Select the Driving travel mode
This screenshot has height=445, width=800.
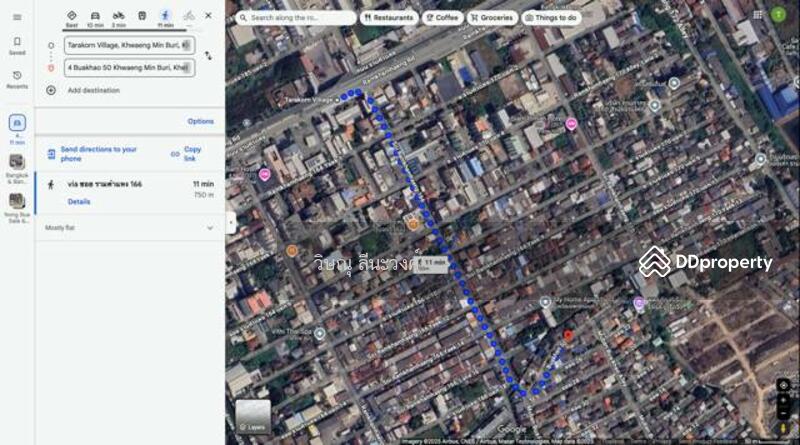click(x=95, y=16)
